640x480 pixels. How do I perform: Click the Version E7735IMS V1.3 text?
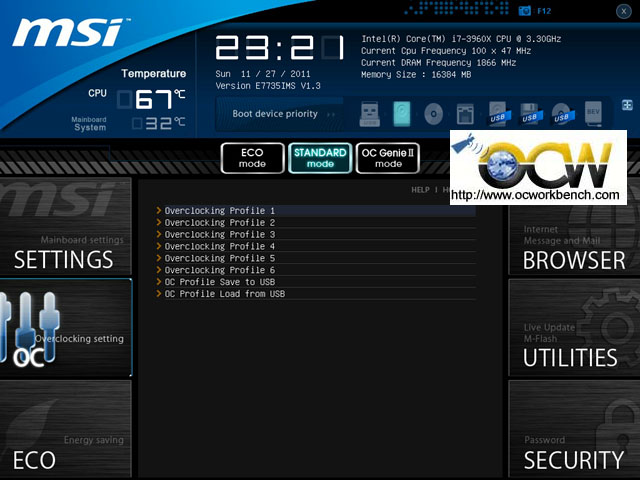[x=268, y=86]
